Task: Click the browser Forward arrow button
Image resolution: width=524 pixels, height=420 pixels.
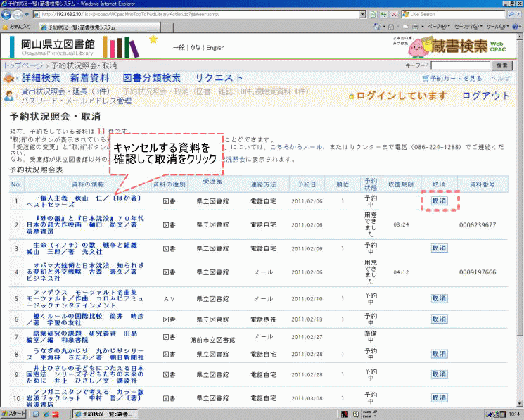Action: click(x=18, y=14)
